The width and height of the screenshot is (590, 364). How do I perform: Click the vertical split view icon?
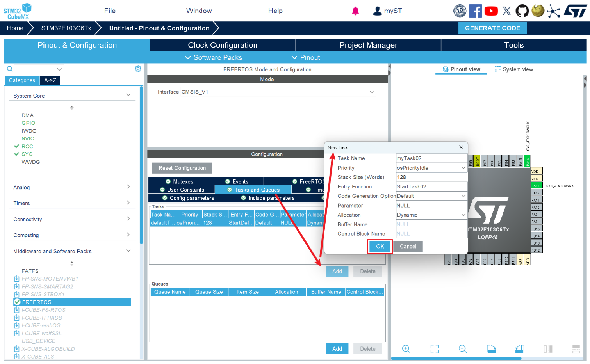pos(548,349)
